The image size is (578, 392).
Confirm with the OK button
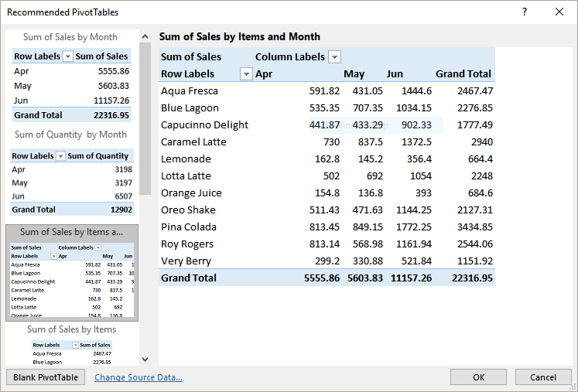click(x=478, y=377)
